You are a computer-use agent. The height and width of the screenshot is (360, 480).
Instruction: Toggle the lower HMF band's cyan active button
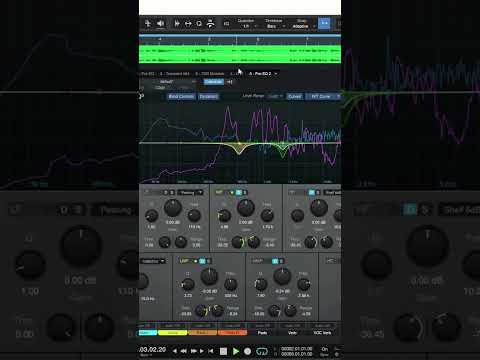point(275,261)
